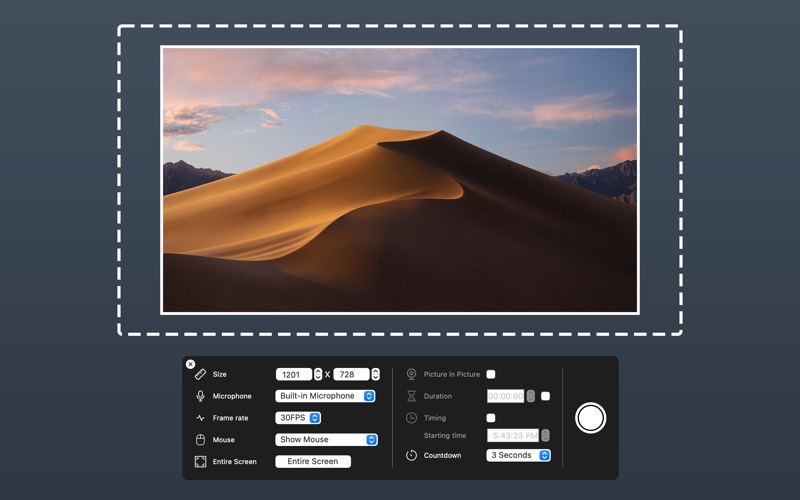Click the Microphone label

pos(232,396)
